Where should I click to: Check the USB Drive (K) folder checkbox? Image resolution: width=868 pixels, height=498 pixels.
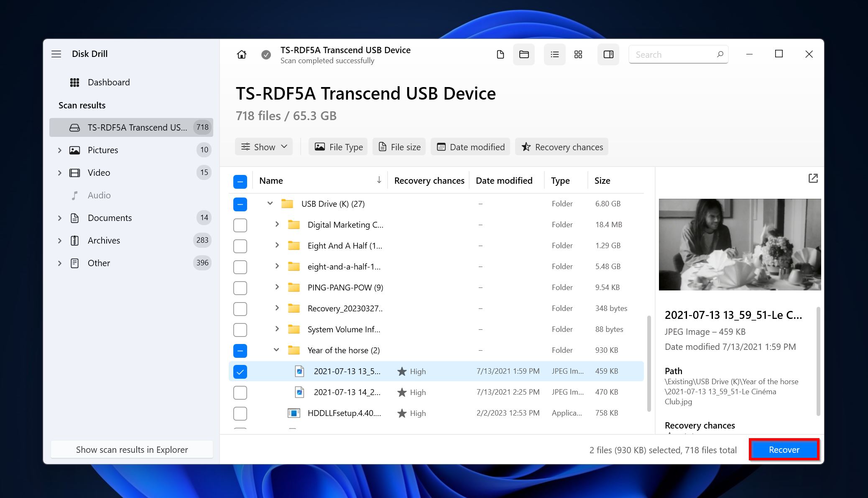click(240, 203)
